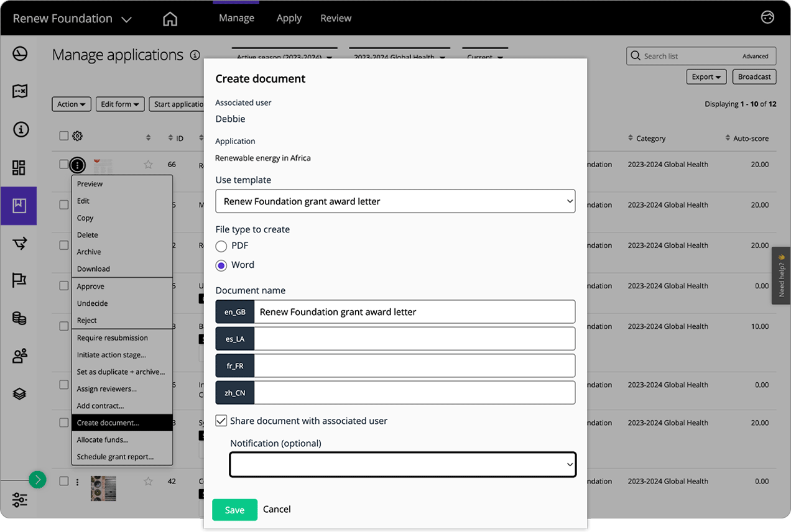Image resolution: width=791 pixels, height=532 pixels.
Task: Click the info icon beside Manage applications
Action: point(195,55)
